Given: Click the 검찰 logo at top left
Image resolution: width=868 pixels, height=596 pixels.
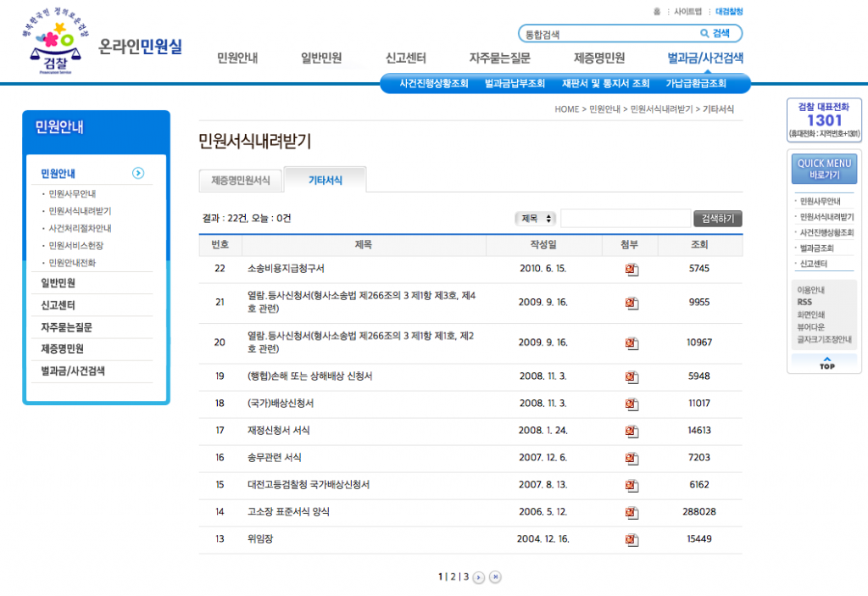Looking at the screenshot, I should 55,42.
